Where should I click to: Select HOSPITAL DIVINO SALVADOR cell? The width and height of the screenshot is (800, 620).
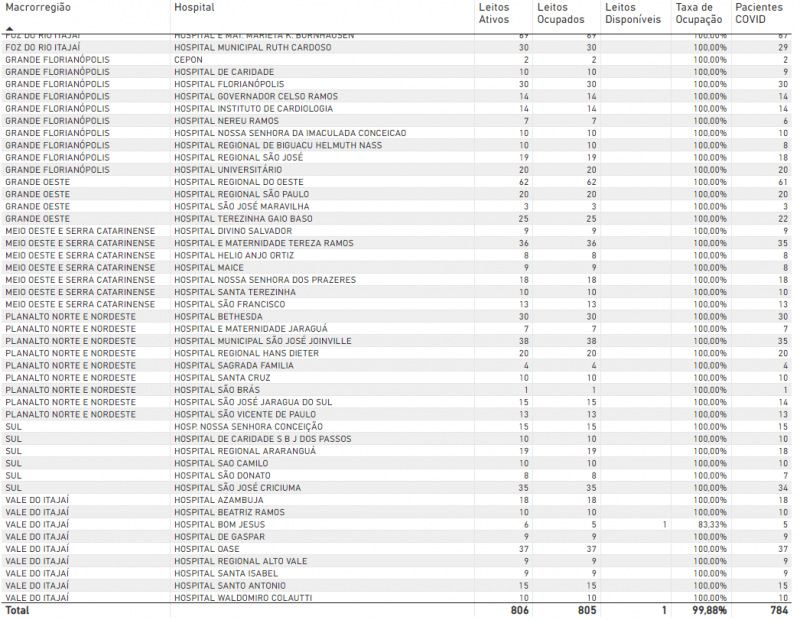click(233, 231)
